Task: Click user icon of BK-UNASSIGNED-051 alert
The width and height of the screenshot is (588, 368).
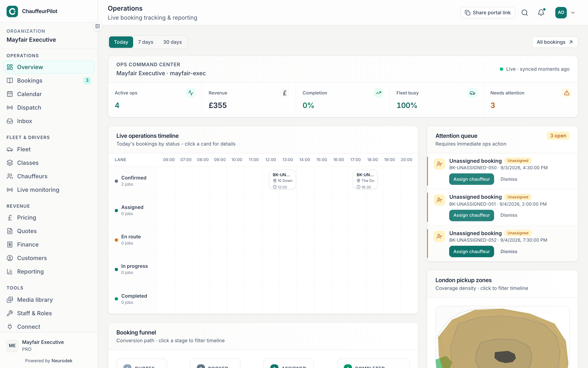Action: [x=439, y=200]
